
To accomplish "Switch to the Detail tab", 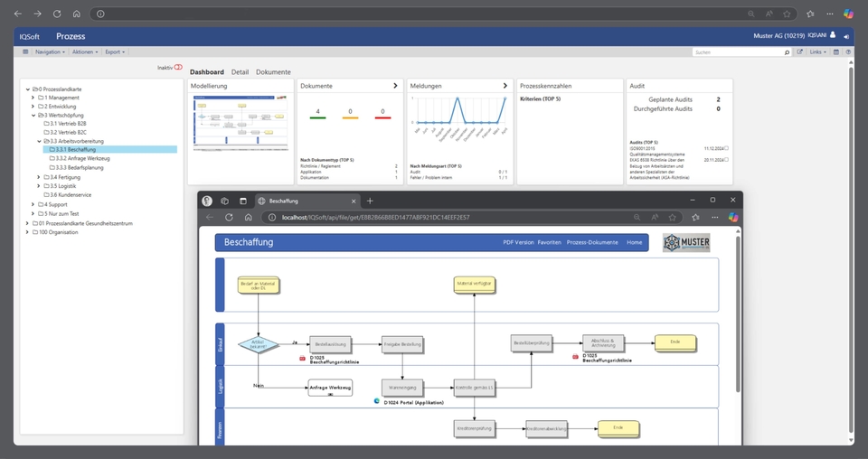I will point(240,71).
